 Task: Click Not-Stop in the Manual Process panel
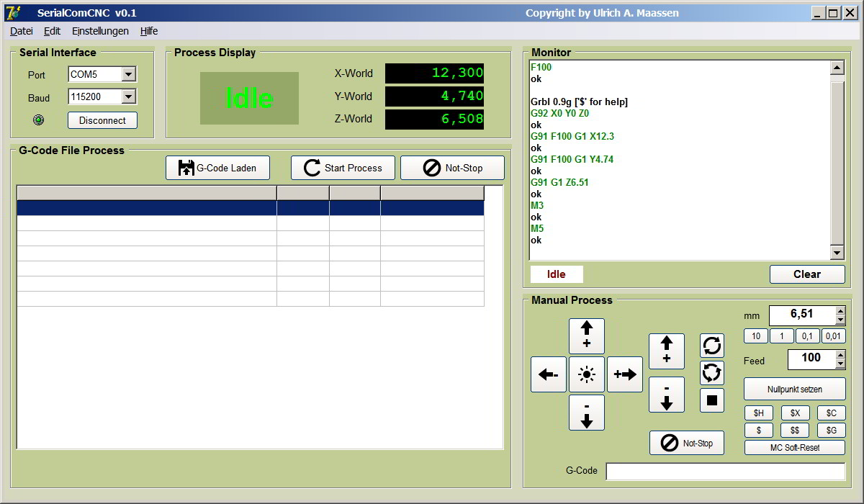point(687,443)
